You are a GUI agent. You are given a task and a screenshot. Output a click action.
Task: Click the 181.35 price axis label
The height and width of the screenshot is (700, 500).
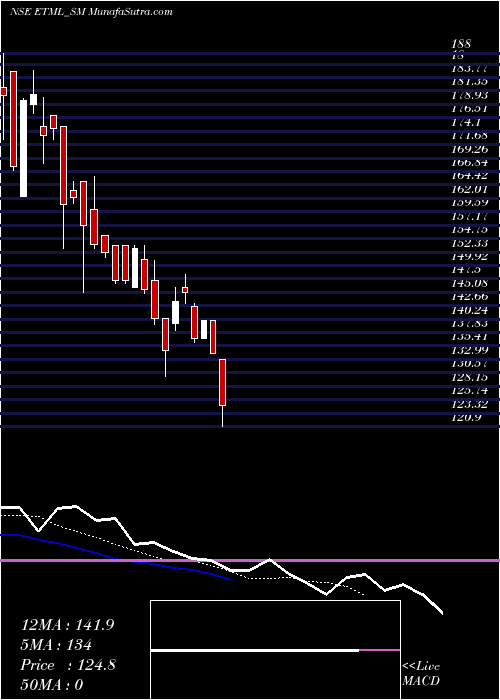pos(469,82)
